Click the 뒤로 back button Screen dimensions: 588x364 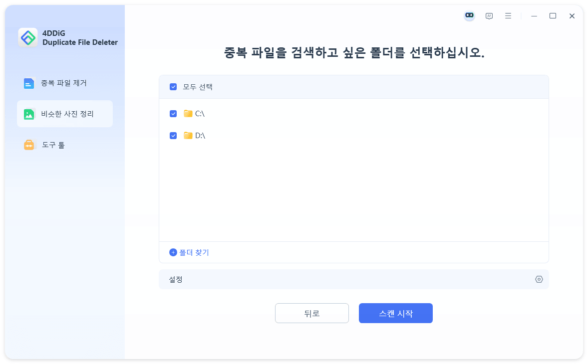(x=312, y=313)
